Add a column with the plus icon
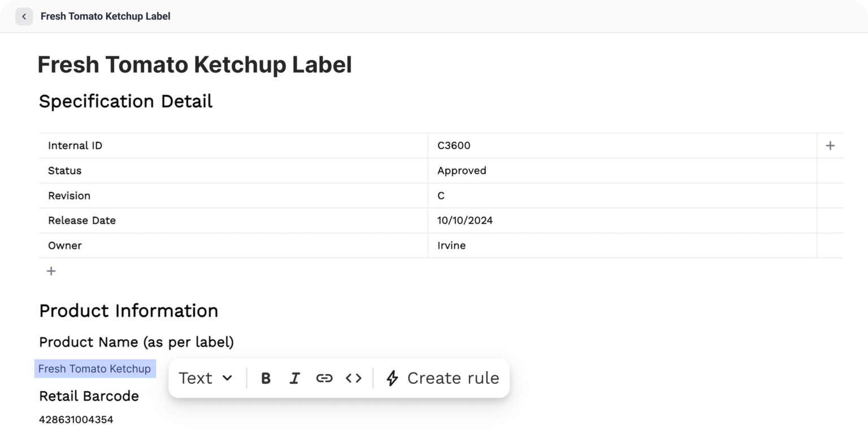The height and width of the screenshot is (442, 868). [x=830, y=146]
